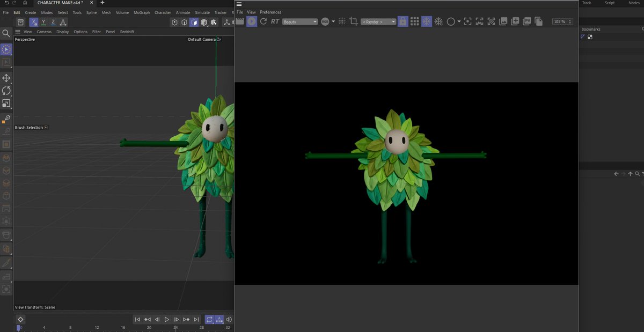Select the Scale tool

click(6, 103)
